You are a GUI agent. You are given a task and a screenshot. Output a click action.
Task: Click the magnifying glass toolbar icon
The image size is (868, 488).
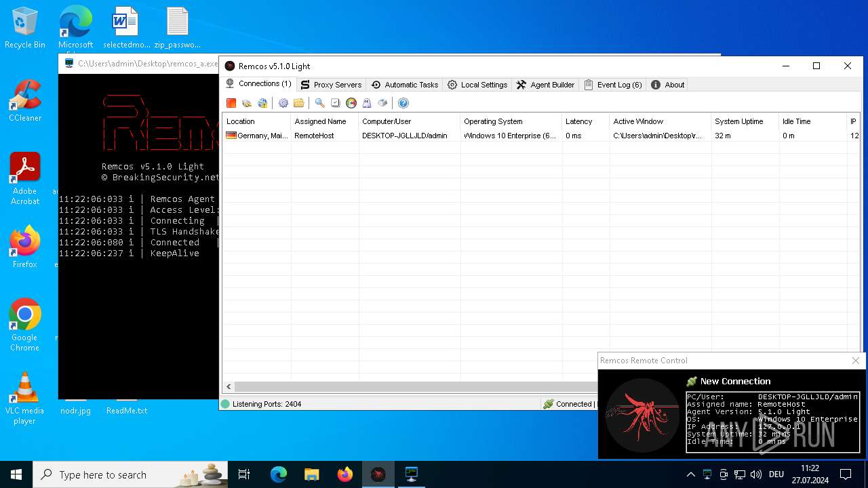pyautogui.click(x=319, y=103)
